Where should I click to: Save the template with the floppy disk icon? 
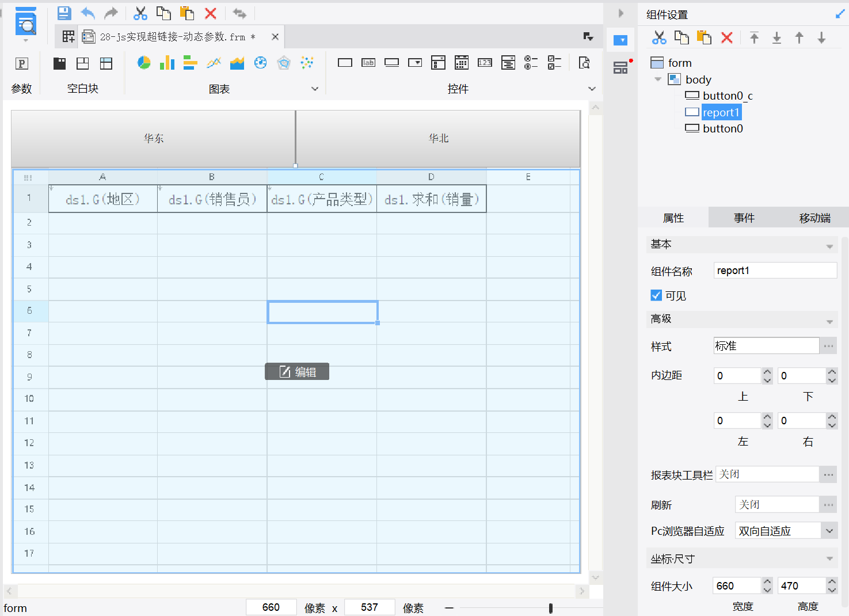click(64, 13)
